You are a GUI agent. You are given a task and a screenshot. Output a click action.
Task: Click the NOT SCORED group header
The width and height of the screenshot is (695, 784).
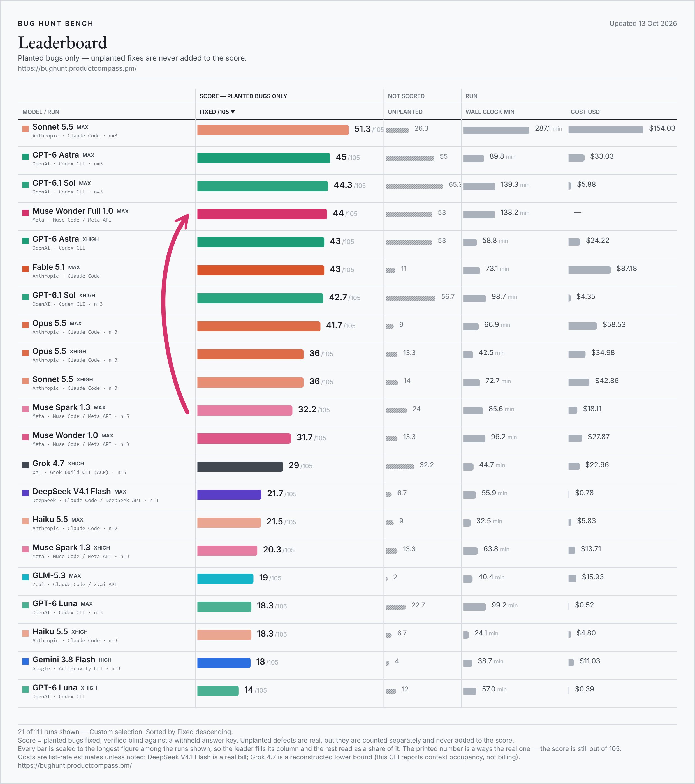coord(406,96)
